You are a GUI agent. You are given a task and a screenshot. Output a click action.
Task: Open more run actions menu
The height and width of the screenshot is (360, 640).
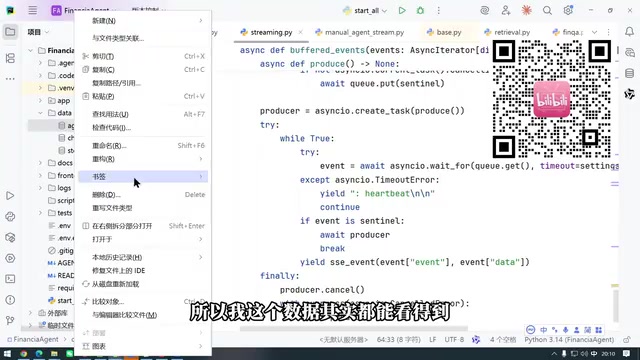439,11
